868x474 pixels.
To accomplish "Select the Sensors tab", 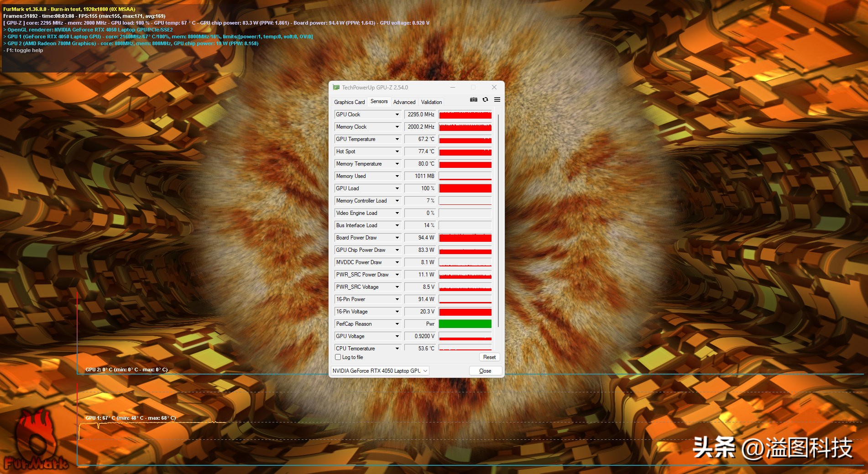I will click(379, 101).
